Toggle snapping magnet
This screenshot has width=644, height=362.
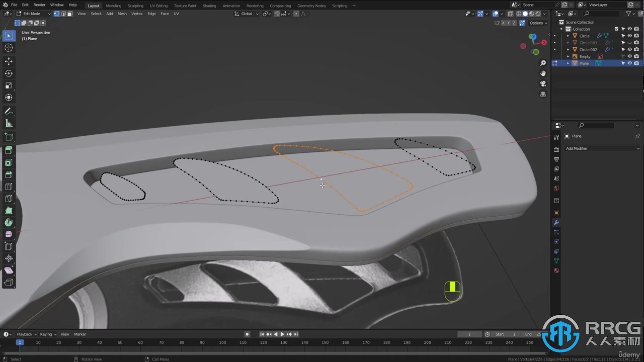[x=277, y=14]
